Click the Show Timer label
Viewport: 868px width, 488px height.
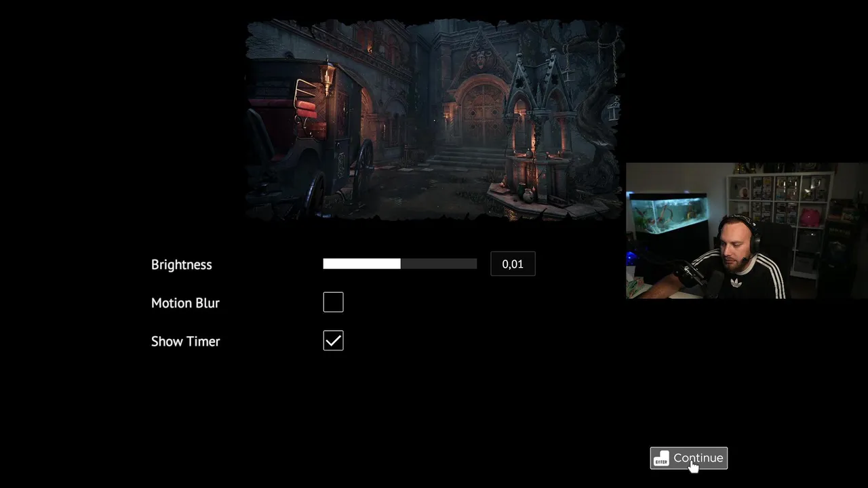185,342
